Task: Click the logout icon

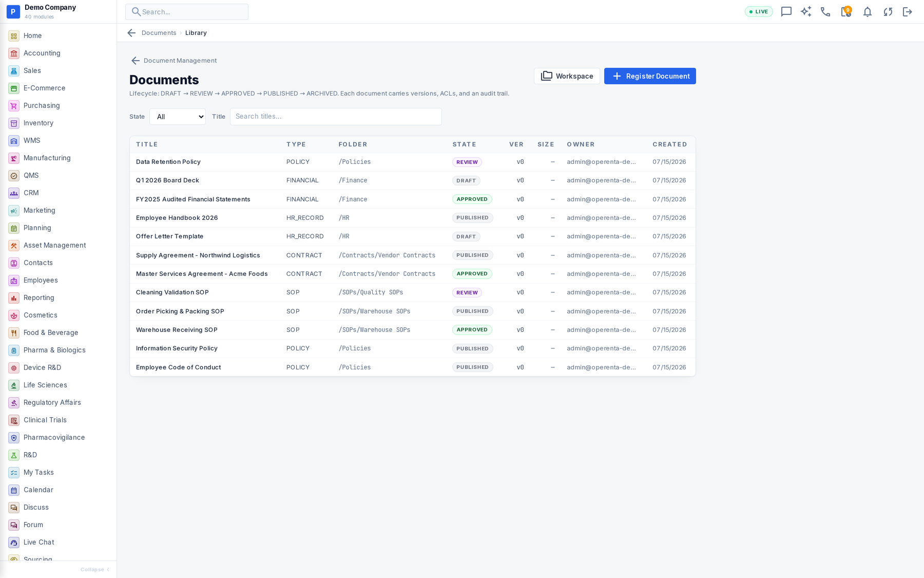Action: 908,12
